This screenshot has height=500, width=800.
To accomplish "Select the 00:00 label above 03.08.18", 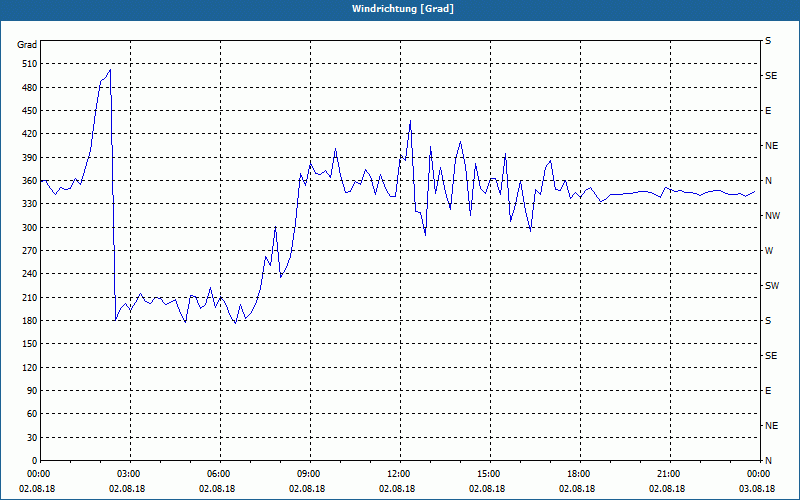I will point(757,474).
